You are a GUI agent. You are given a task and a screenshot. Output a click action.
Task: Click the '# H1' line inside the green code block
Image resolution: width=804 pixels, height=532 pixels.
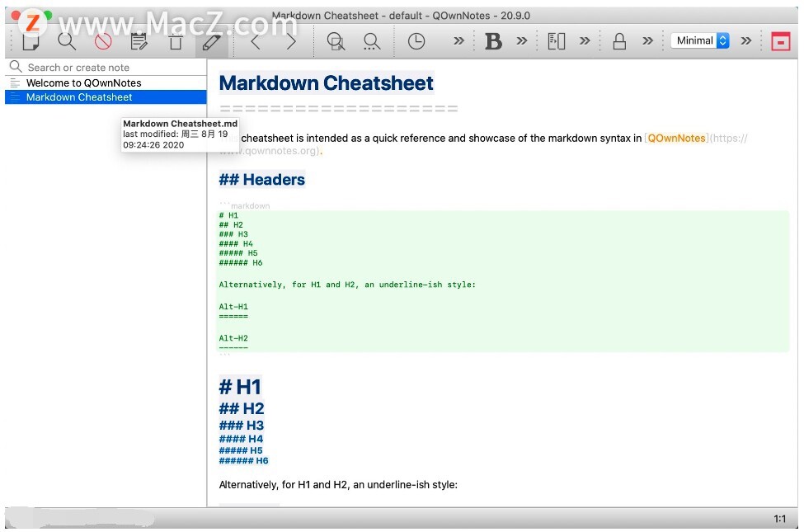click(x=228, y=215)
